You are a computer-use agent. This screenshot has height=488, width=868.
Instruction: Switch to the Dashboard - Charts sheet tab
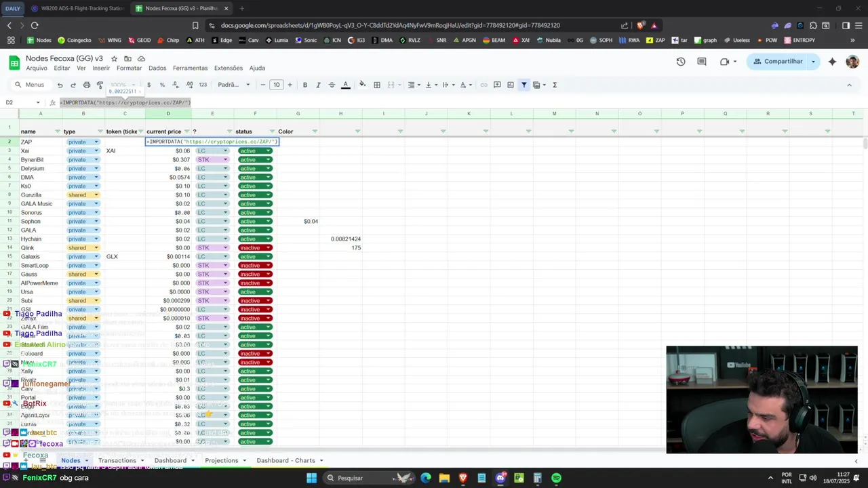click(285, 461)
